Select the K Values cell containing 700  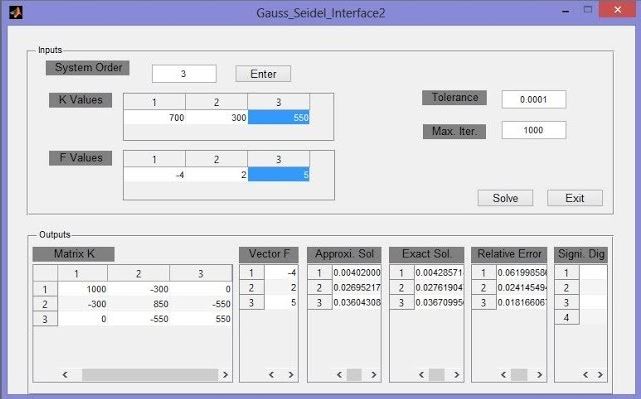click(155, 118)
